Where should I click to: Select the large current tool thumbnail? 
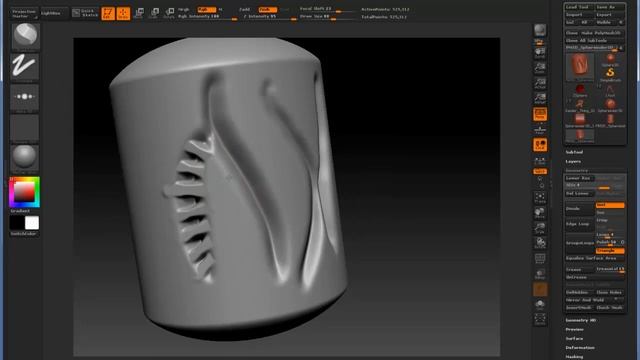(x=580, y=66)
